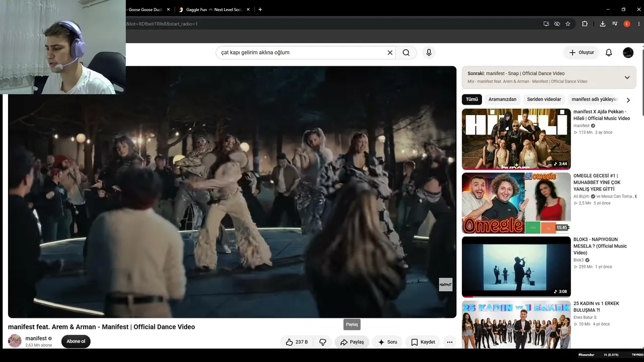
Task: Open the Oluştur create menu
Action: [x=581, y=52]
